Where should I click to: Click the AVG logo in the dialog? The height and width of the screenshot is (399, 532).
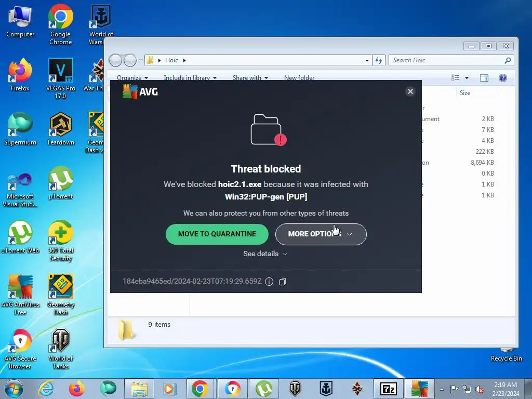pyautogui.click(x=140, y=91)
